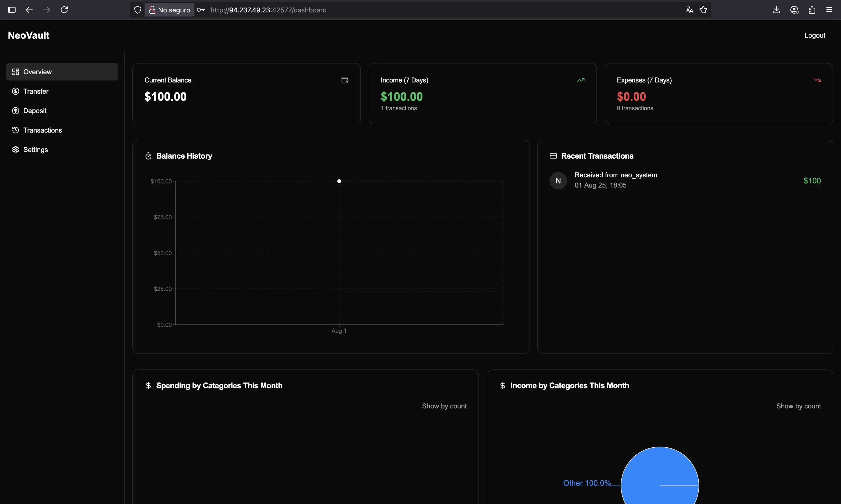Open the Deposit sidebar item
The width and height of the screenshot is (841, 504).
[x=62, y=110]
